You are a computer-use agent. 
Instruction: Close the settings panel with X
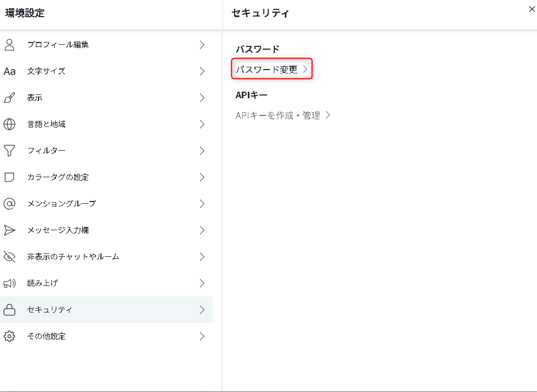(x=531, y=9)
